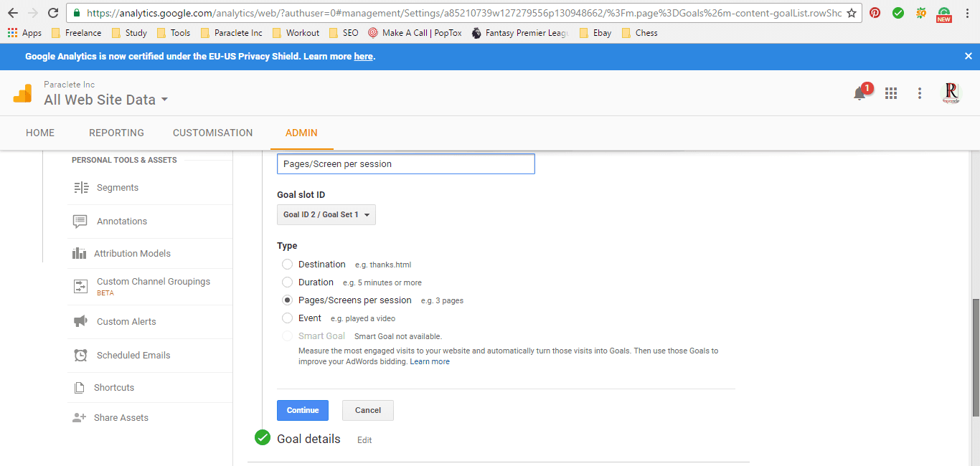Go back with browser back arrow
Viewport: 980px width, 466px height.
[12, 13]
